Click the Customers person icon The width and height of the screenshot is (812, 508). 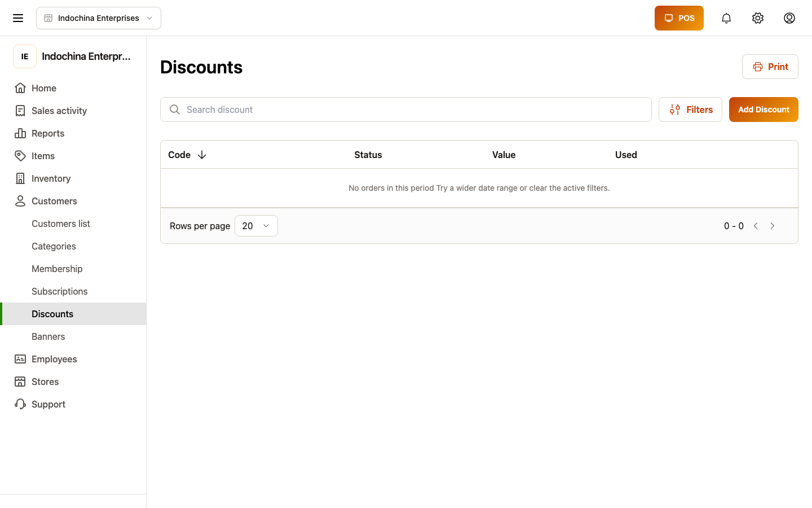tap(20, 201)
